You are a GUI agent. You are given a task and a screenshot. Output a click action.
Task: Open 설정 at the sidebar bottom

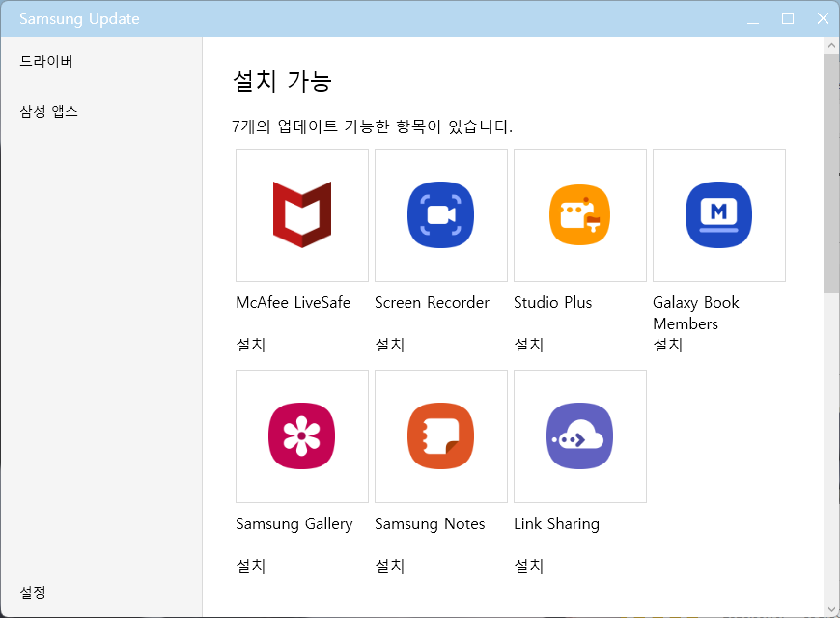[33, 592]
